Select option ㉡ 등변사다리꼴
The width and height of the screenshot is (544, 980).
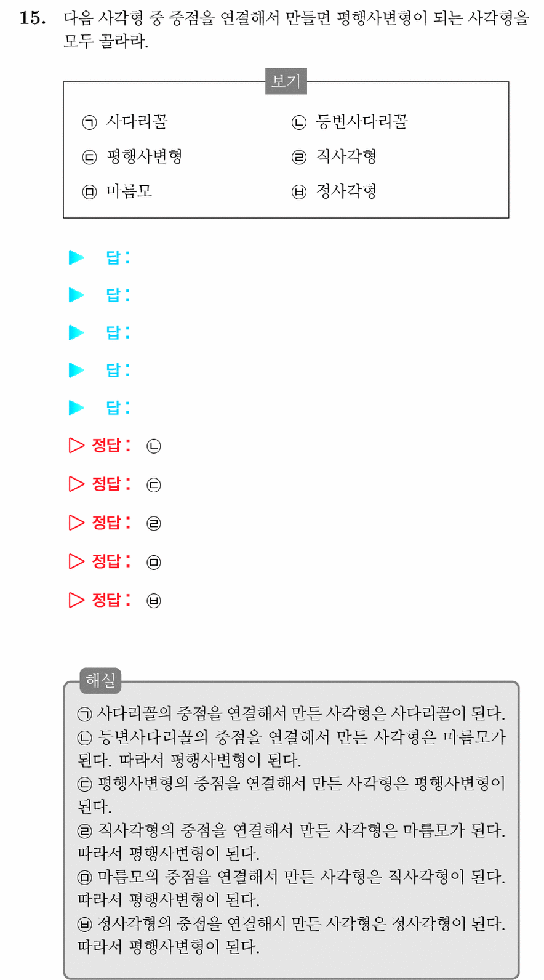350,122
